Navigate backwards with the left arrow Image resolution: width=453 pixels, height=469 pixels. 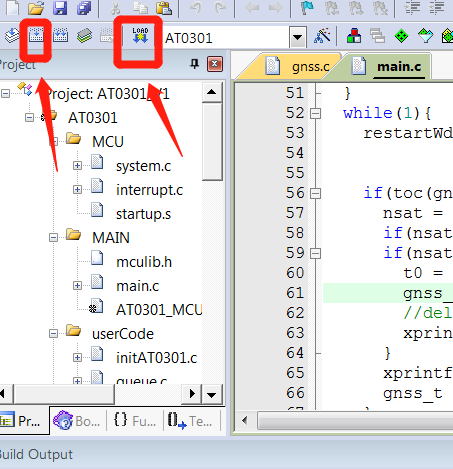click(252, 8)
